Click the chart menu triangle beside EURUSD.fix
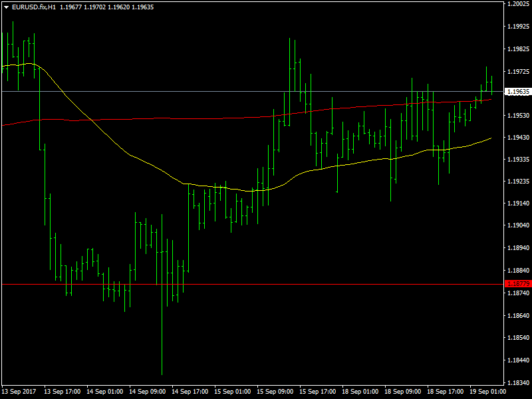The width and height of the screenshot is (532, 399). pos(6,7)
